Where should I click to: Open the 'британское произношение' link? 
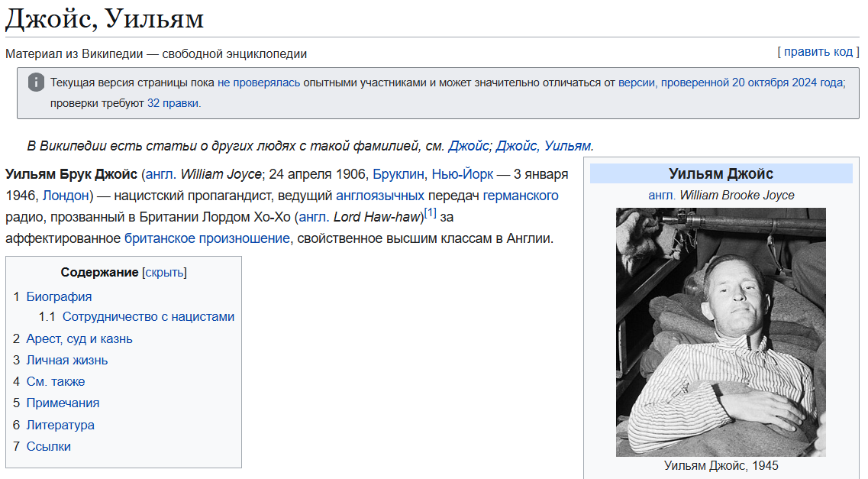[207, 238]
